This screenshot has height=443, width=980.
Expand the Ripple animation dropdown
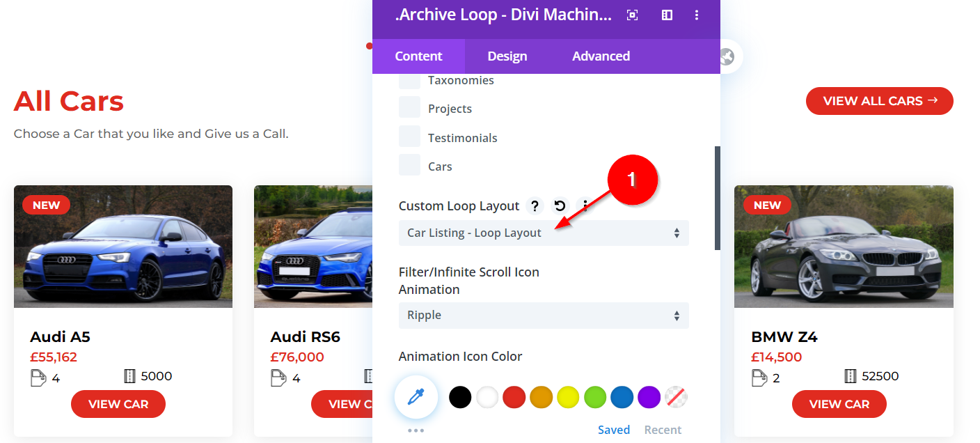543,316
